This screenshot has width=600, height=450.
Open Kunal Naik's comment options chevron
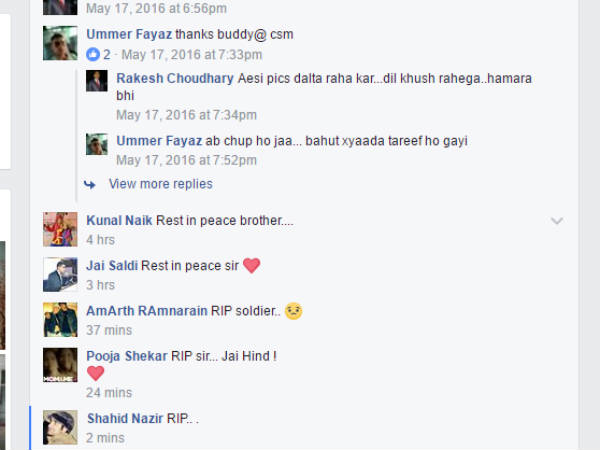point(557,221)
